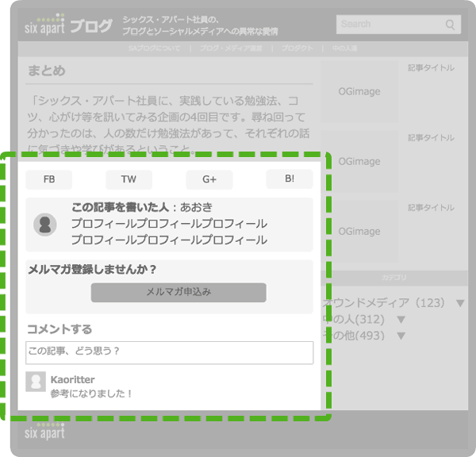Screen dimensions: 476x457
Task: Open the first OGimage thumbnail
Action: 359,91
